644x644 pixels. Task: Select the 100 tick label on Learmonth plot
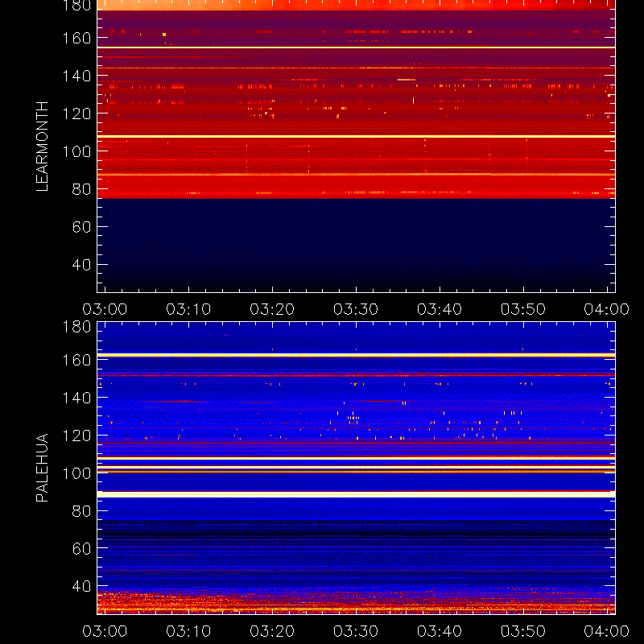coord(76,151)
